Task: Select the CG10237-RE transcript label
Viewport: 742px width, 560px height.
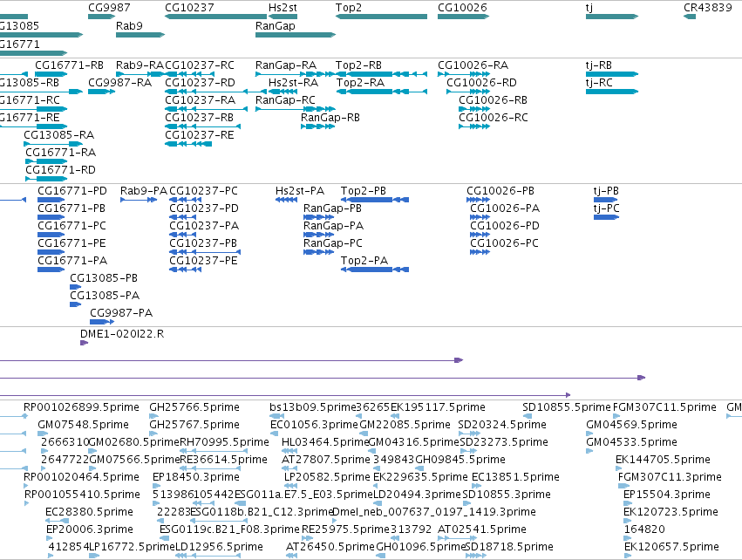Action: (x=199, y=135)
